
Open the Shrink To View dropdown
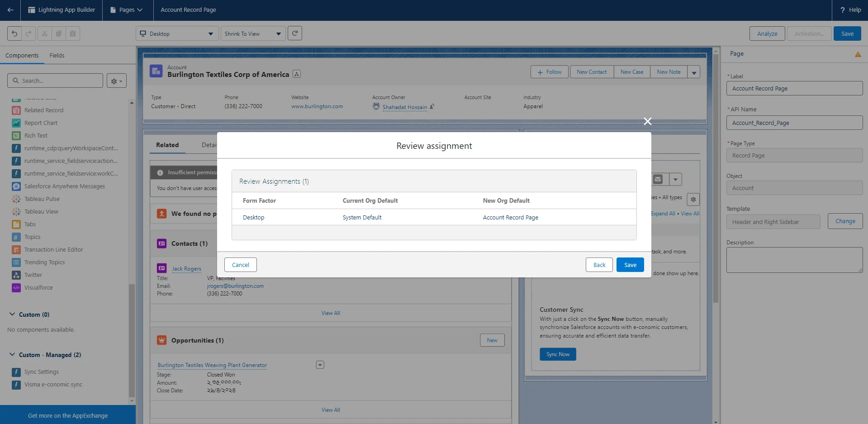253,33
